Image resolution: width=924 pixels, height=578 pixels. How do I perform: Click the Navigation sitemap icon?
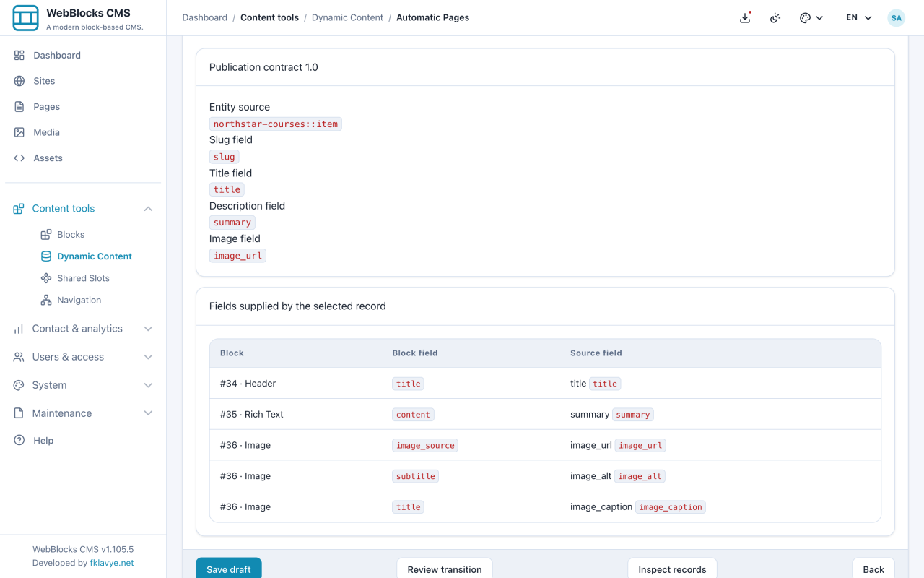46,300
